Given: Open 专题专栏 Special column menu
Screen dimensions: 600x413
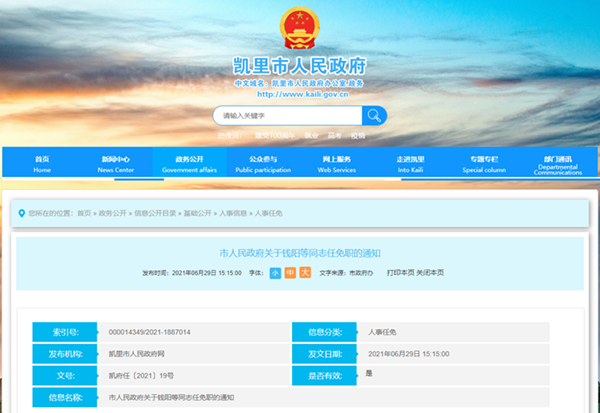Looking at the screenshot, I should pyautogui.click(x=484, y=164).
